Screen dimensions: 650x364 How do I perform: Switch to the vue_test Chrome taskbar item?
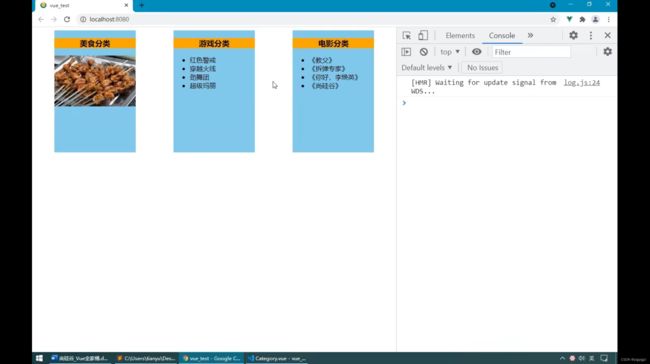point(211,358)
